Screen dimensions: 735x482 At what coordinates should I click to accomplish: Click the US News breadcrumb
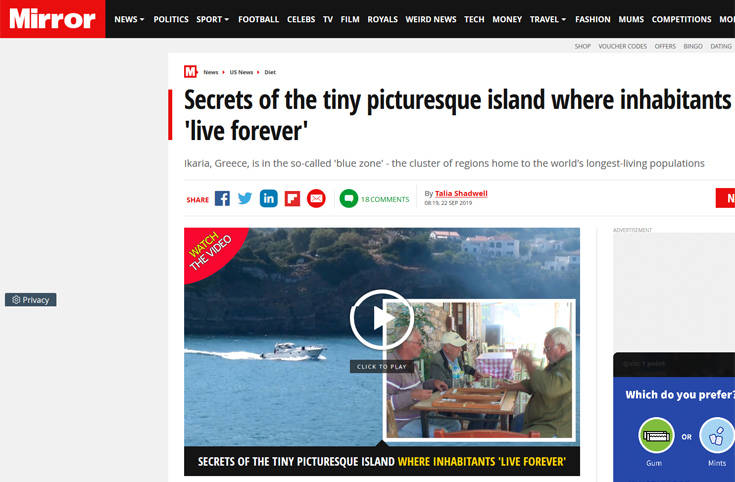(241, 72)
